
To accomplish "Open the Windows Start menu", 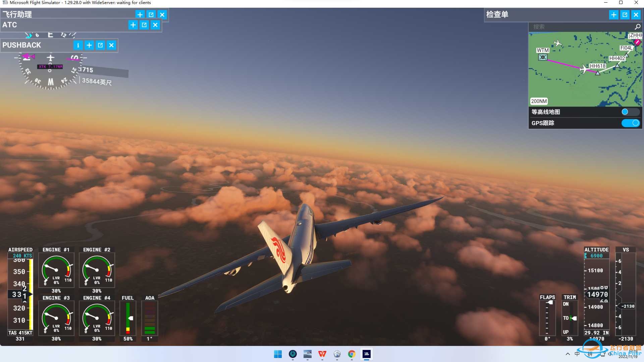I will (278, 354).
